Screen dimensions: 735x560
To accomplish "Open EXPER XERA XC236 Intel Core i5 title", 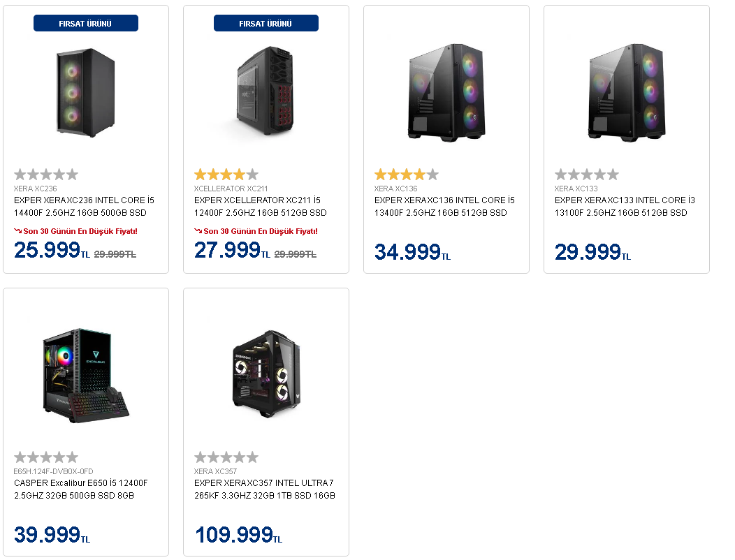I will (x=84, y=207).
